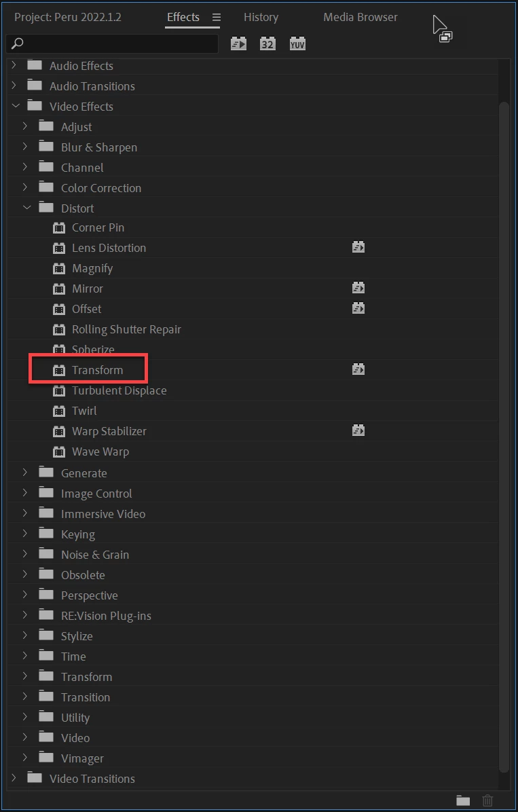
Task: Select the Magnify effect icon
Action: pyautogui.click(x=59, y=268)
